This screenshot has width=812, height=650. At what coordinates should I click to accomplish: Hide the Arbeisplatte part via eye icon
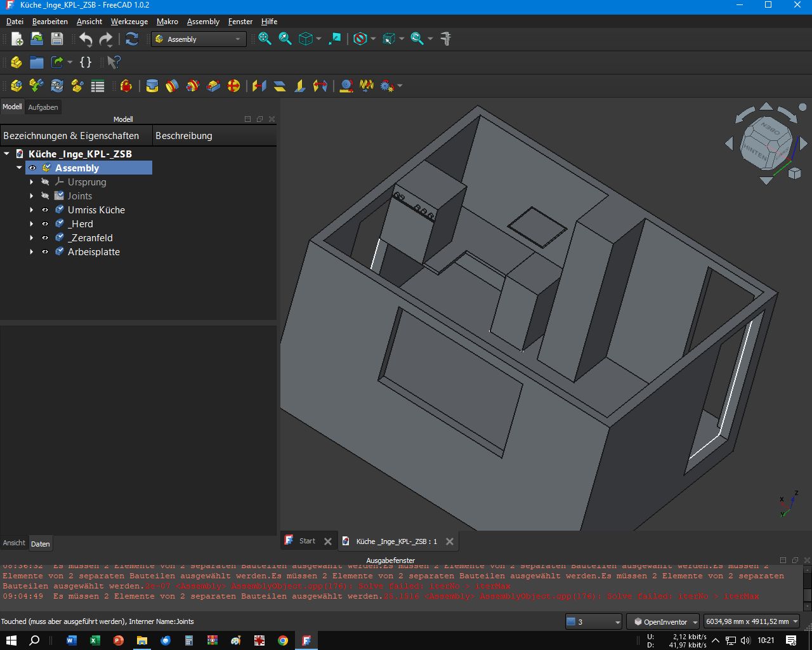[45, 252]
